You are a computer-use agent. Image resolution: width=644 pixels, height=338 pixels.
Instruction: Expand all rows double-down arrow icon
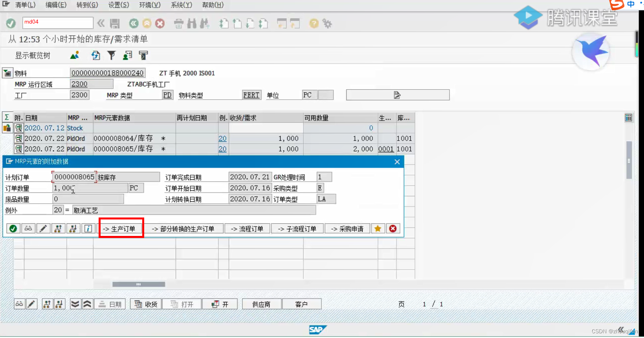[75, 304]
